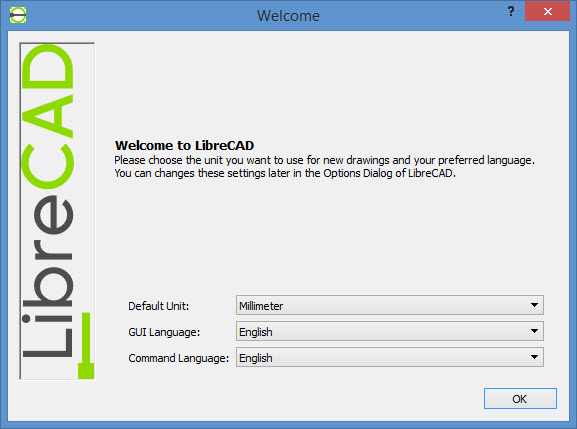Image resolution: width=577 pixels, height=429 pixels.
Task: Click the 'GUI Language:' label
Action: click(164, 332)
